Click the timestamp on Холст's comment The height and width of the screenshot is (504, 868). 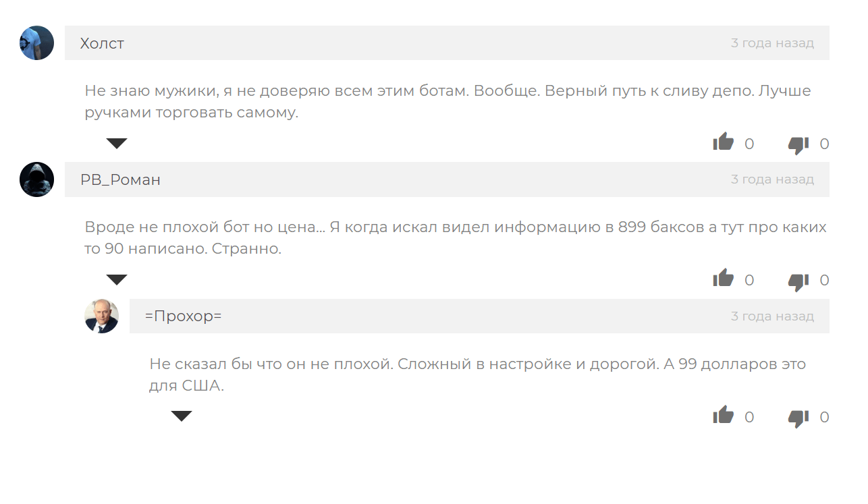[x=772, y=43]
